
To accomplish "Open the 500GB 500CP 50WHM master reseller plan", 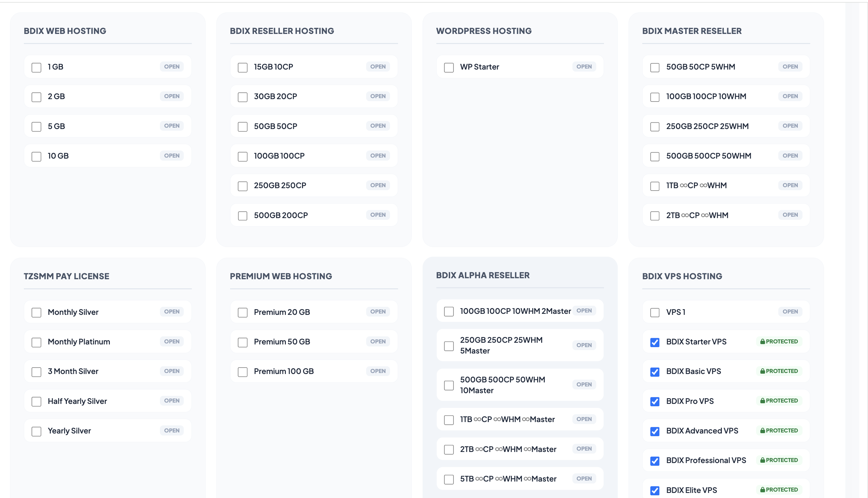I will pos(790,156).
